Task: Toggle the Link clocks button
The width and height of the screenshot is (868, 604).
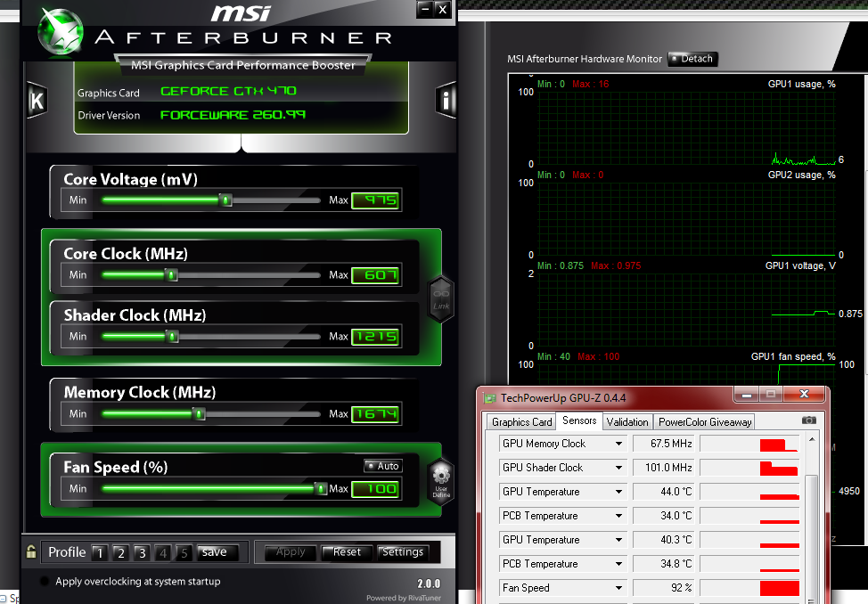Action: (x=441, y=299)
